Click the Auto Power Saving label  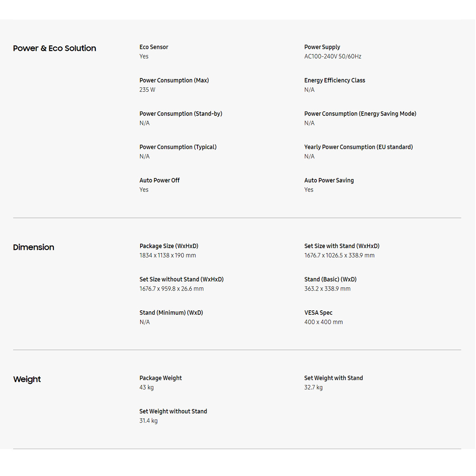329,180
